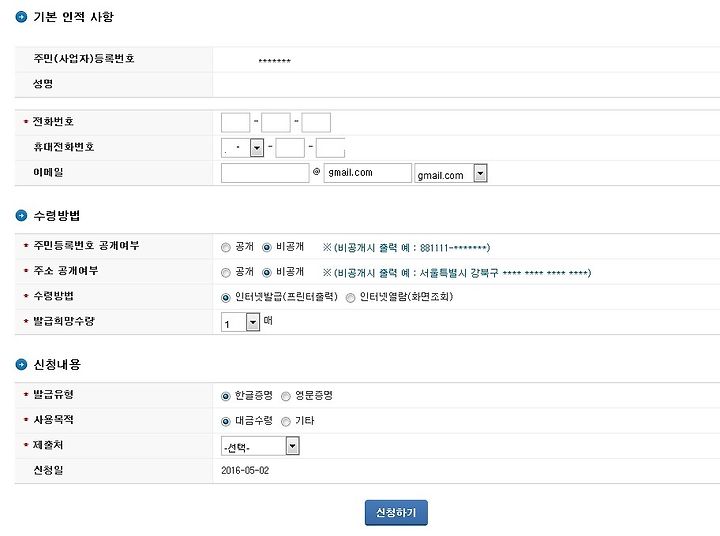
Task: Click the middle 전화번호 input box
Action: (276, 123)
